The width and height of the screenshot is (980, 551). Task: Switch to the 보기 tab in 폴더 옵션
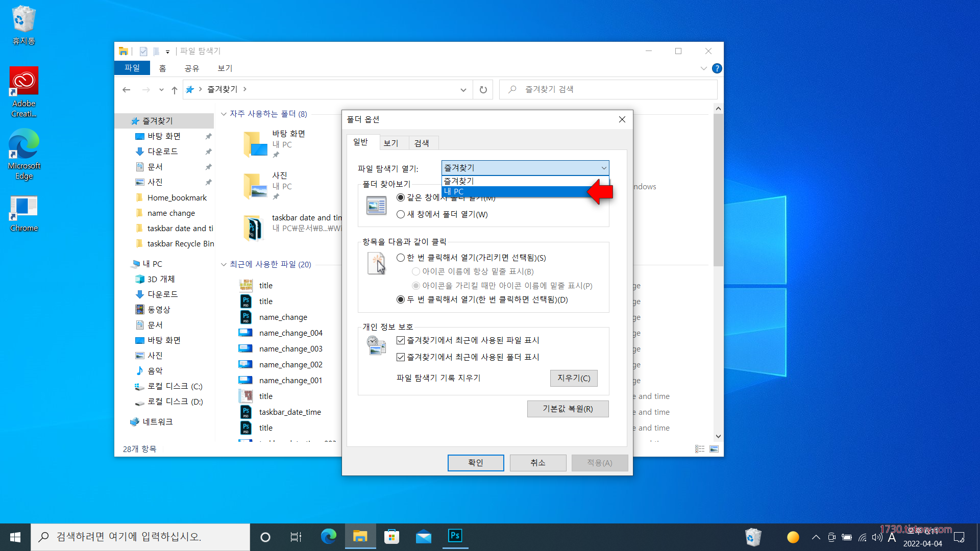tap(391, 143)
